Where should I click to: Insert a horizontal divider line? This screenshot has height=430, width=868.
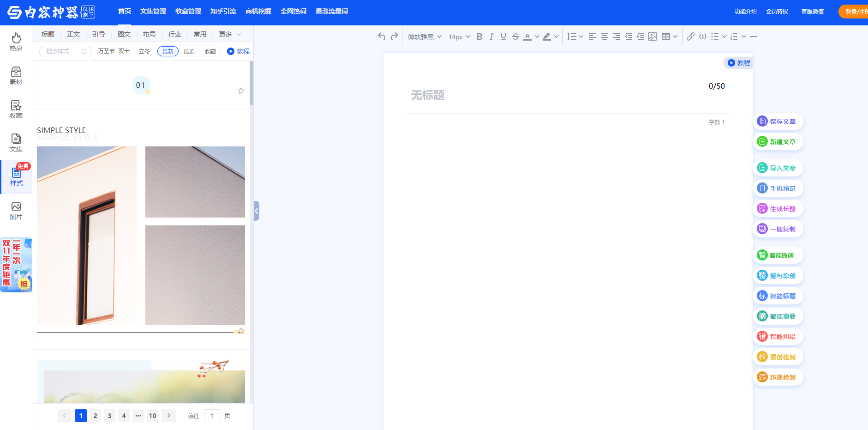(754, 36)
